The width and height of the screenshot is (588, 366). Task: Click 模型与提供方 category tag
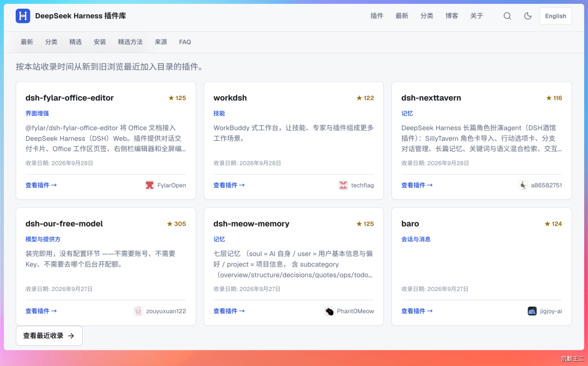[x=43, y=239]
